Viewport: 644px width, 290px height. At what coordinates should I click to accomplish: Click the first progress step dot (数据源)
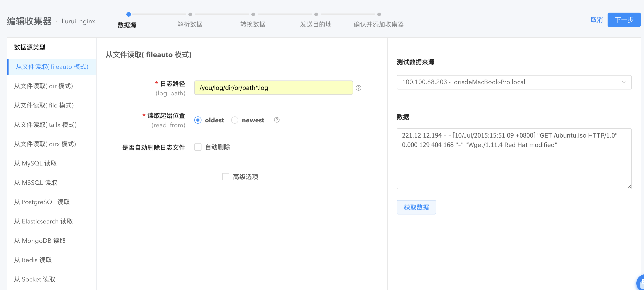click(x=128, y=14)
